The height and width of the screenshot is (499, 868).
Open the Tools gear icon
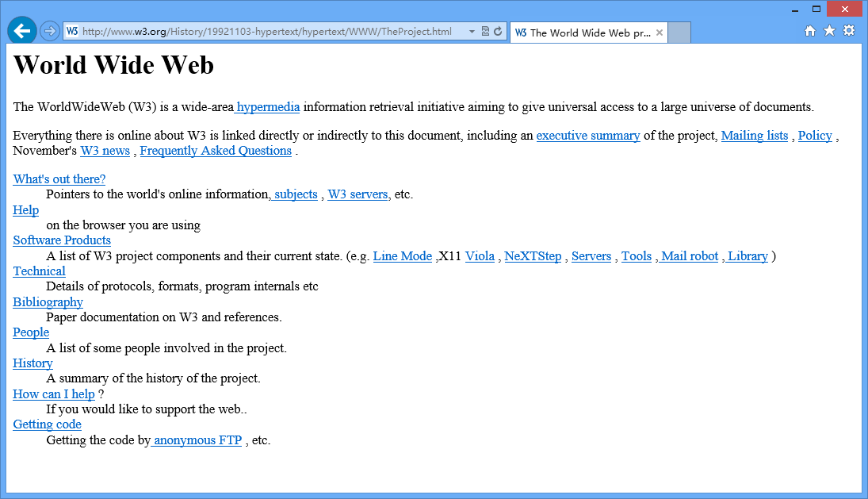tap(849, 30)
